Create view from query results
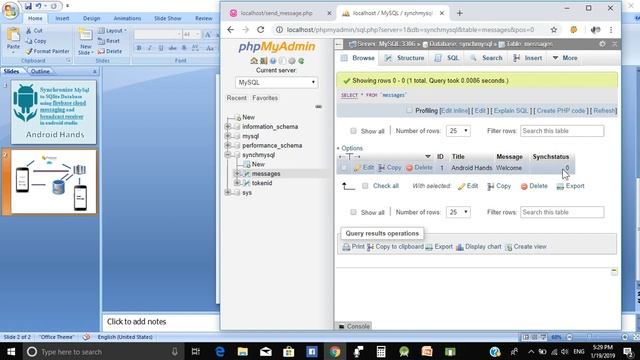Screen dimensions: 640x360 [x=526, y=247]
